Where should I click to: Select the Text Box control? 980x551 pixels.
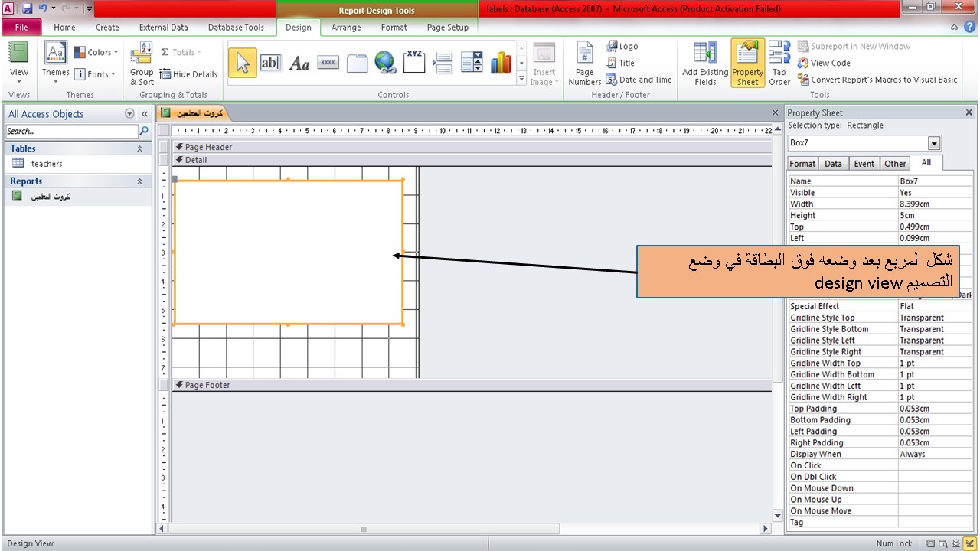point(269,62)
